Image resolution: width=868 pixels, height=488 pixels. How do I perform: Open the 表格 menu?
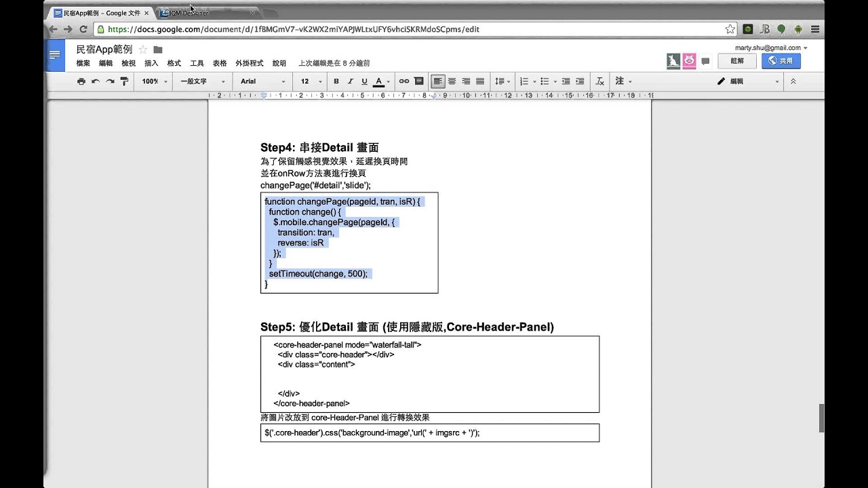(x=220, y=63)
